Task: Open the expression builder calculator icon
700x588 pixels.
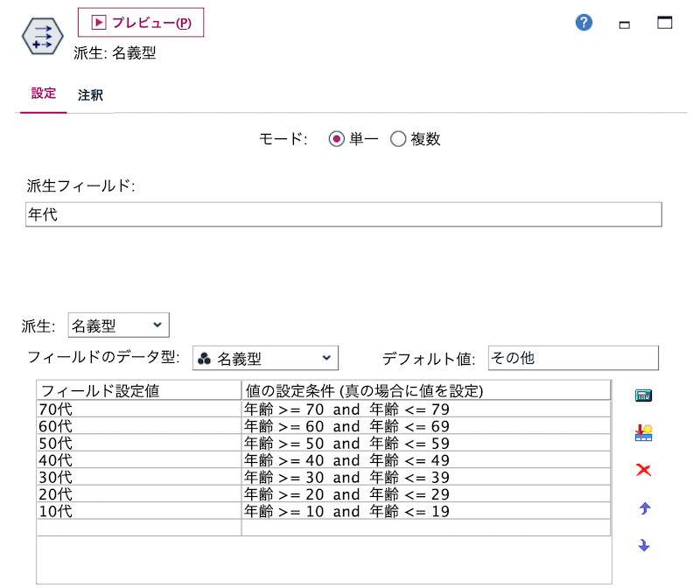Action: coord(641,395)
